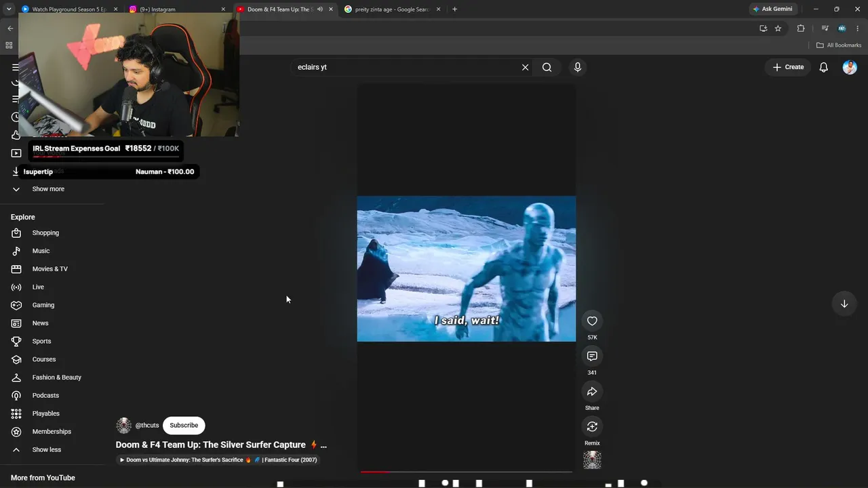Open the All Bookmarks folder

(839, 45)
